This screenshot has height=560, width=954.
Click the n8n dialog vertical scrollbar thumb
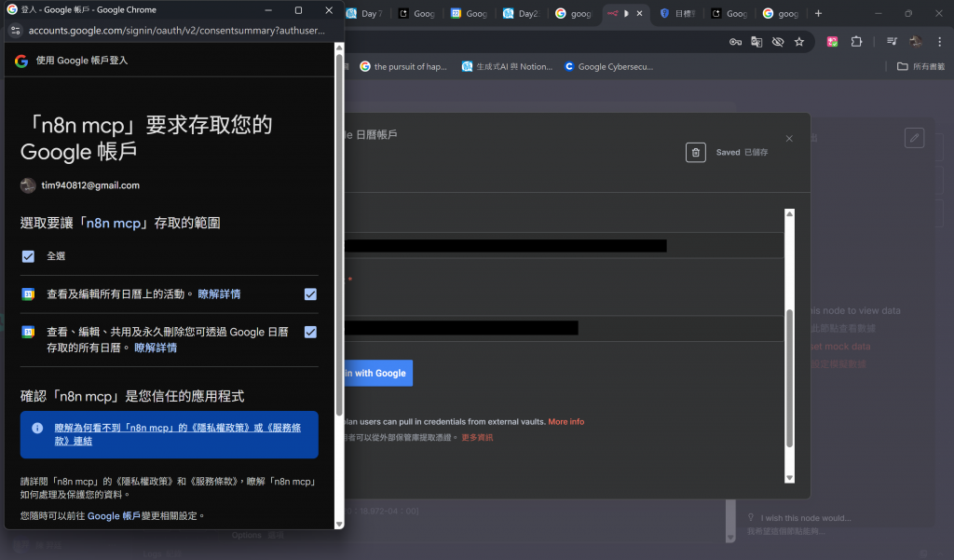790,378
